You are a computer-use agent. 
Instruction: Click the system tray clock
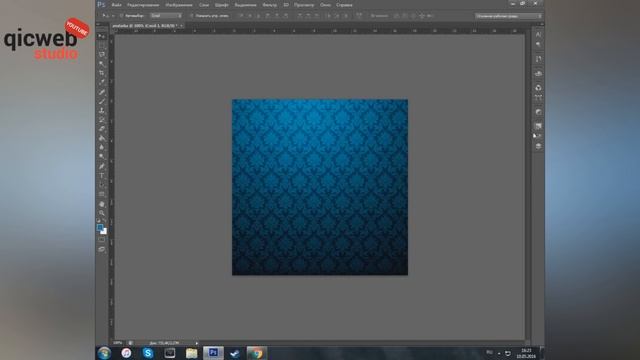coord(526,353)
